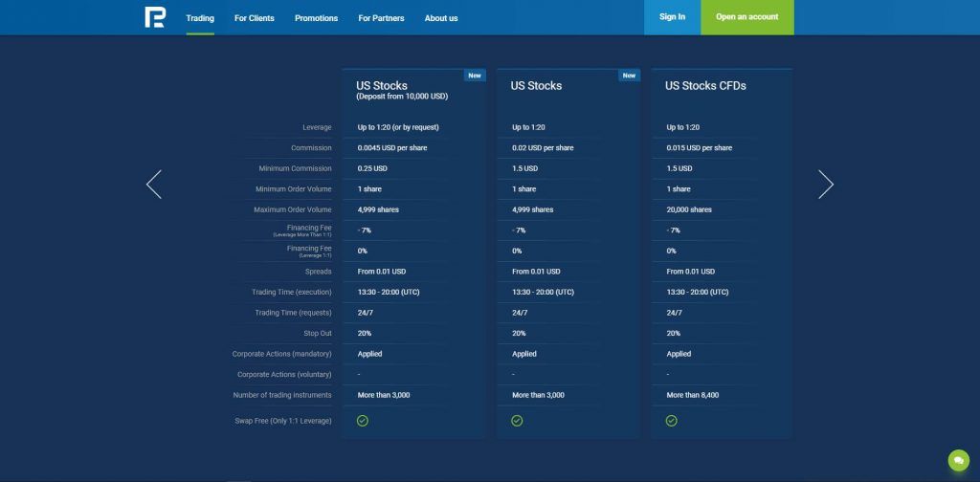
Task: Click '0.25 USD' minimum commission value
Action: click(372, 168)
